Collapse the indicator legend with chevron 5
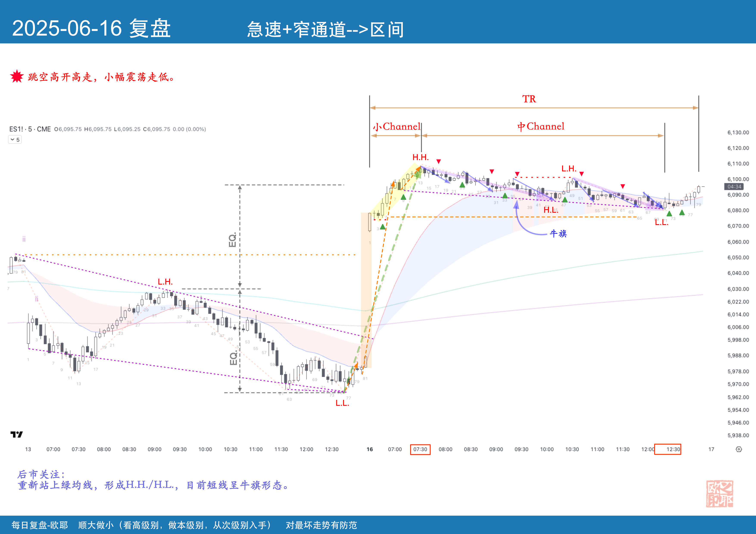Screen dimensions: 756x534 coord(15,140)
